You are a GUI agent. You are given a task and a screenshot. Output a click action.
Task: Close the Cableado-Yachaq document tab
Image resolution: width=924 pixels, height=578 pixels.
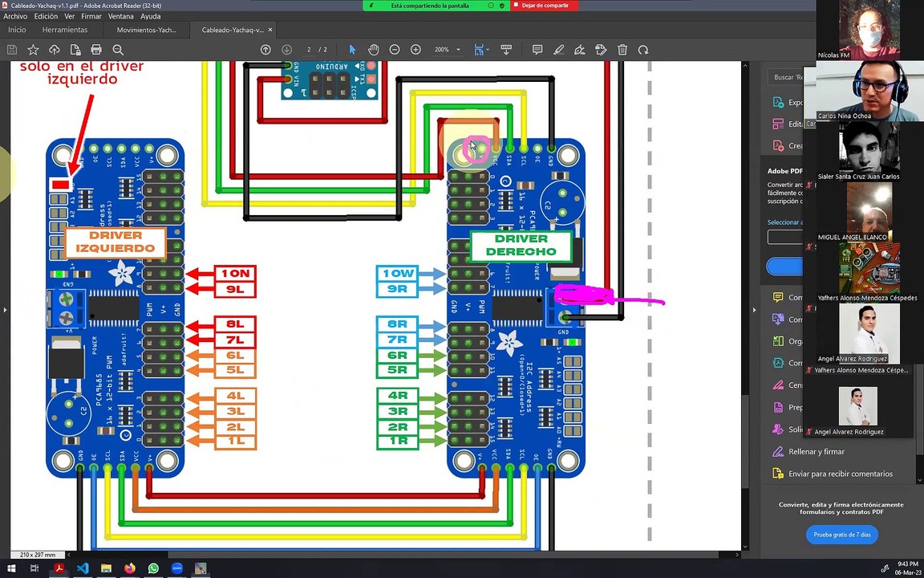tap(270, 30)
